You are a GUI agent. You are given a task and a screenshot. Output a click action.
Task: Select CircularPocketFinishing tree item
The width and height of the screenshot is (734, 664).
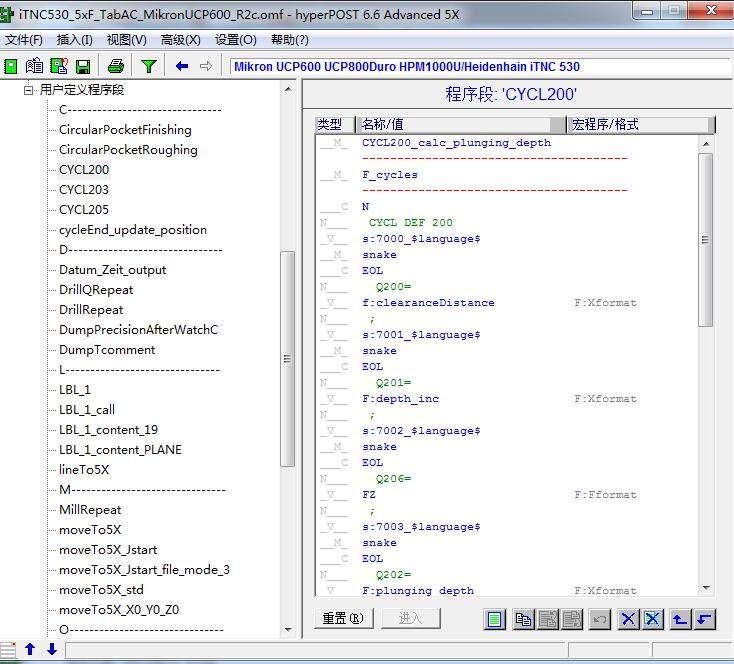point(125,130)
